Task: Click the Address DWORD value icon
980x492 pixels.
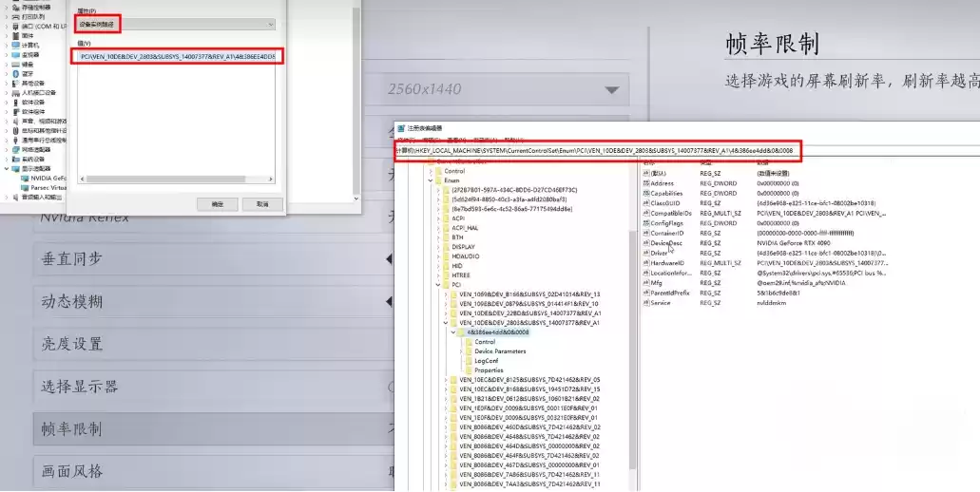Action: (646, 183)
